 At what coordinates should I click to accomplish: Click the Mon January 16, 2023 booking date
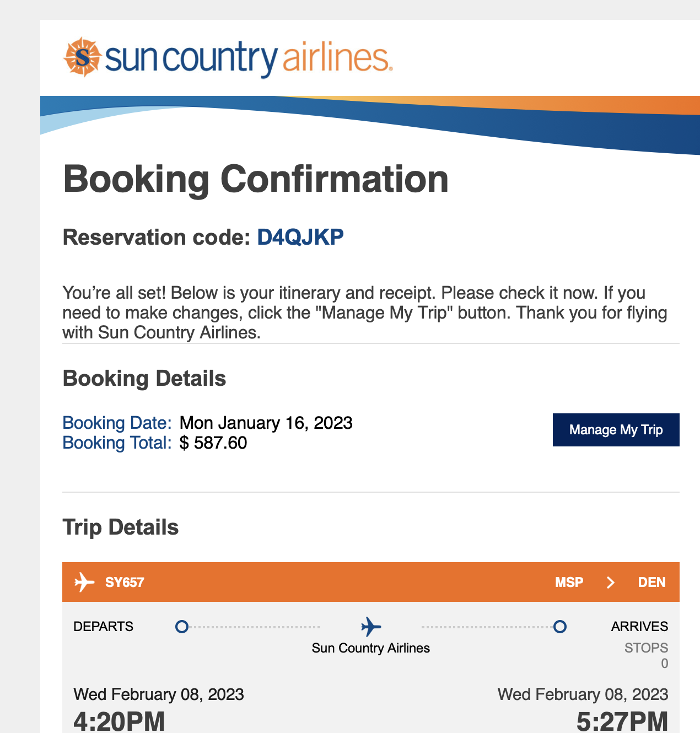(266, 423)
